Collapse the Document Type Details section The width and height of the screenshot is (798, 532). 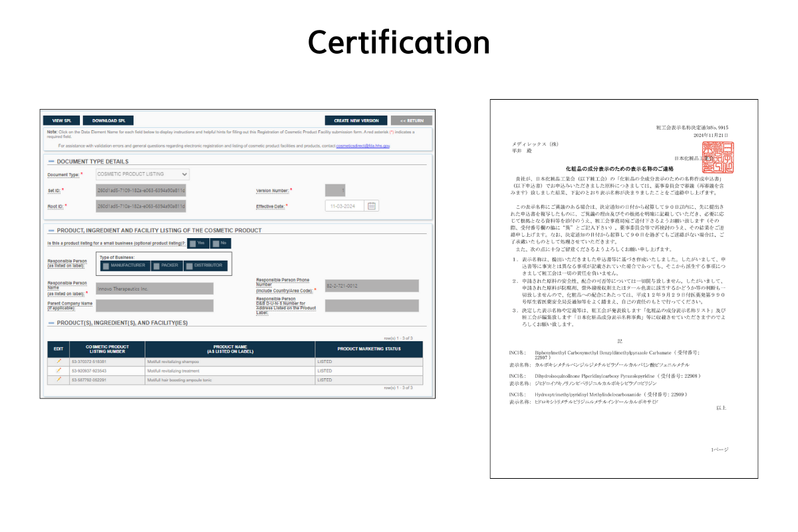(x=51, y=161)
